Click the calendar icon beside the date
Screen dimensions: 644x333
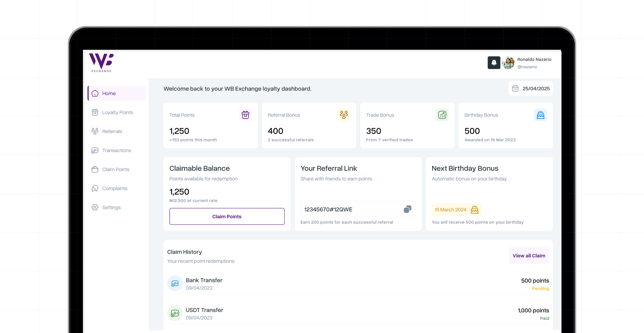point(515,89)
